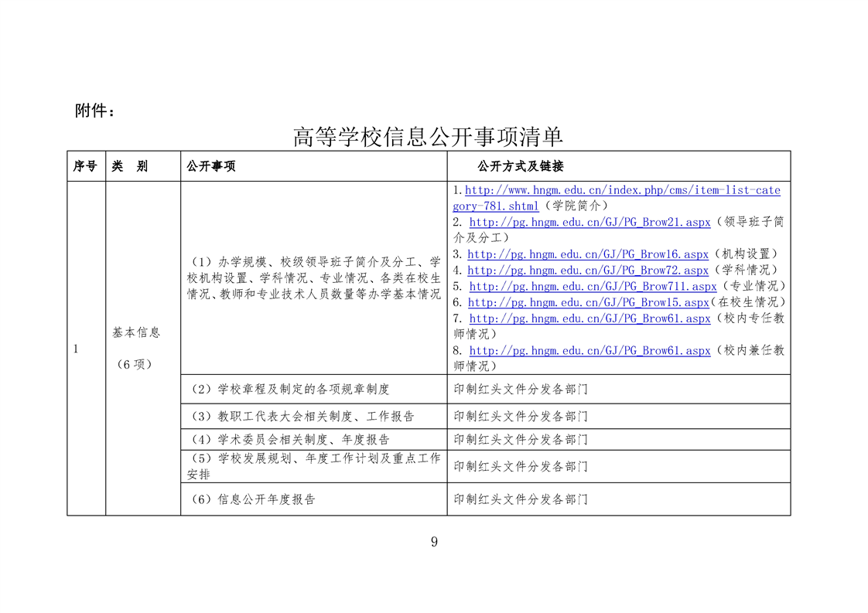The height and width of the screenshot is (613, 868).
Task: Click the PG_Brow16.aspx 机构设置 link
Action: [587, 254]
